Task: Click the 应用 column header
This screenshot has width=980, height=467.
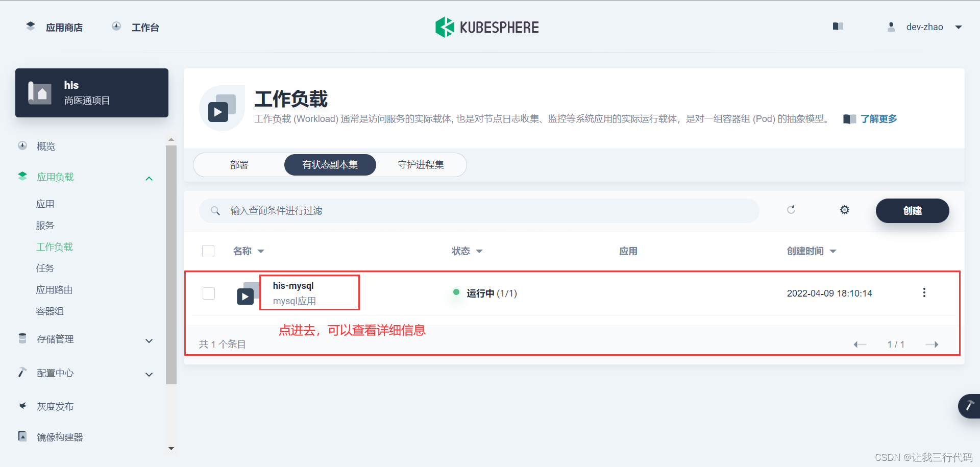Action: (x=628, y=251)
